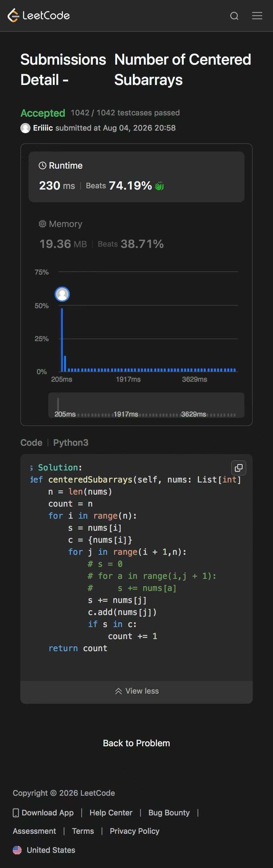Click the Python3 language label
This screenshot has height=868, width=273.
coord(71,443)
